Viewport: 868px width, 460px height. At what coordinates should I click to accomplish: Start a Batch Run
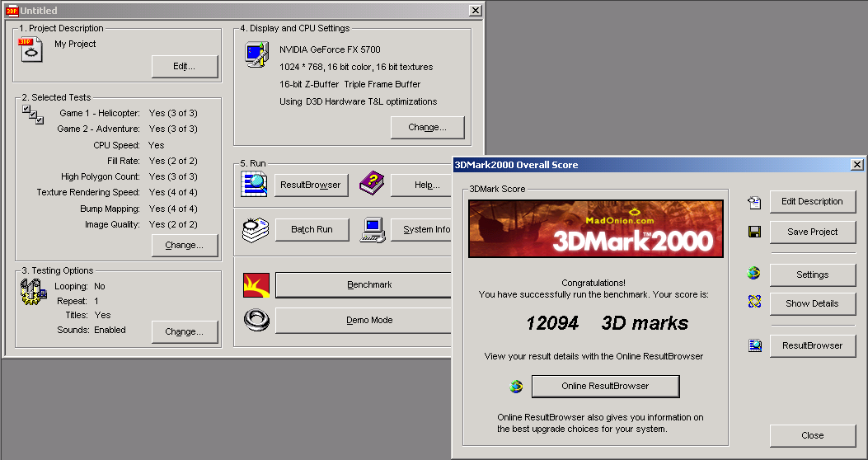coord(312,229)
